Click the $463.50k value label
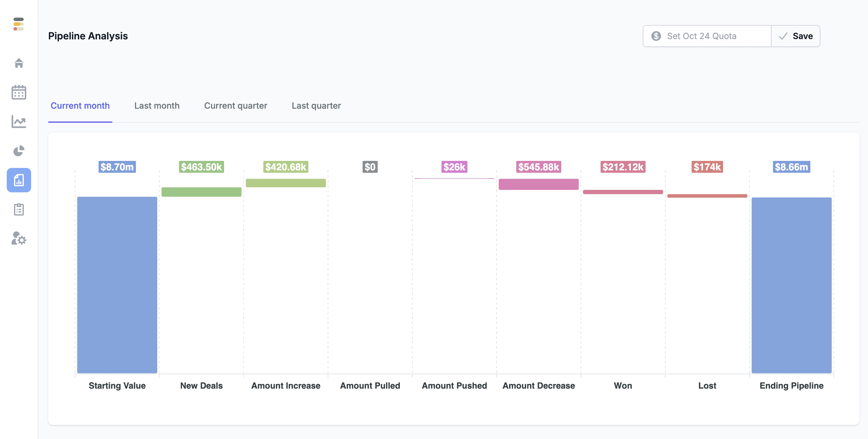 pos(201,167)
